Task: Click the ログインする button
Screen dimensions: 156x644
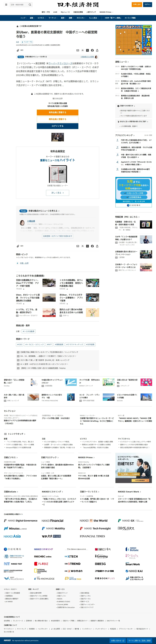Action: point(58,126)
